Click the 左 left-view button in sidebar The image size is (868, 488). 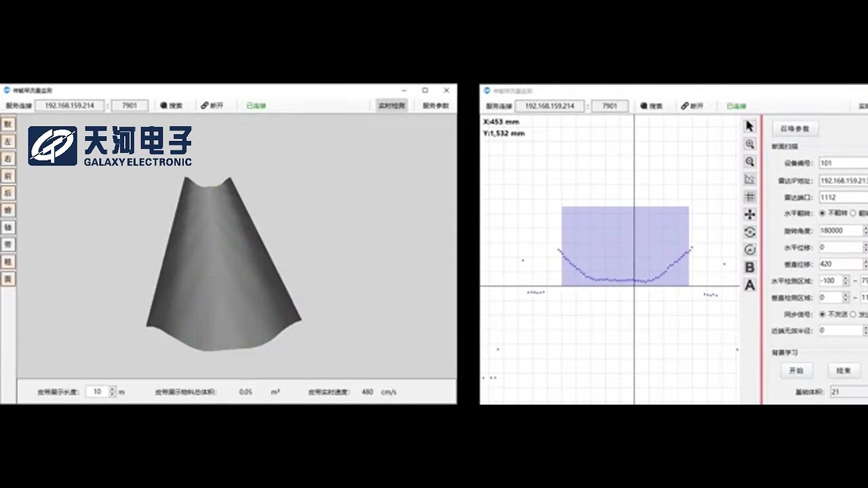(x=8, y=142)
